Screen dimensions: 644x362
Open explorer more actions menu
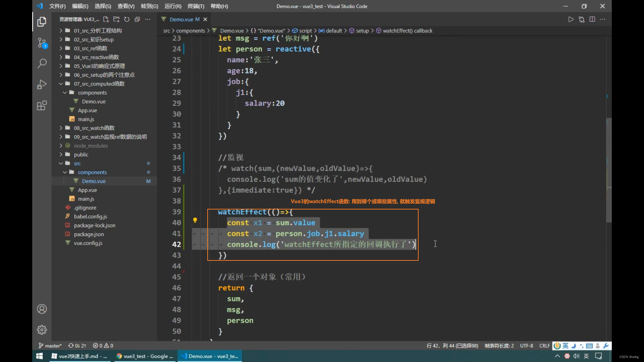148,19
